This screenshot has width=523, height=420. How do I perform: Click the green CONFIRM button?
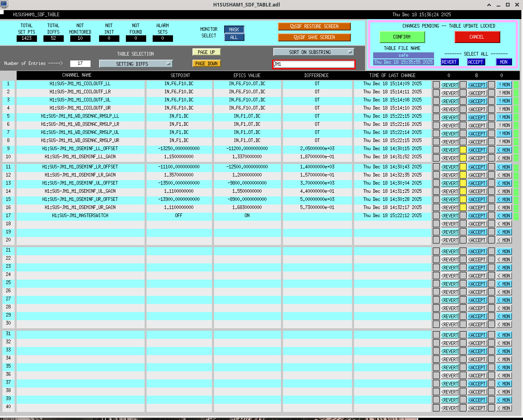402,37
